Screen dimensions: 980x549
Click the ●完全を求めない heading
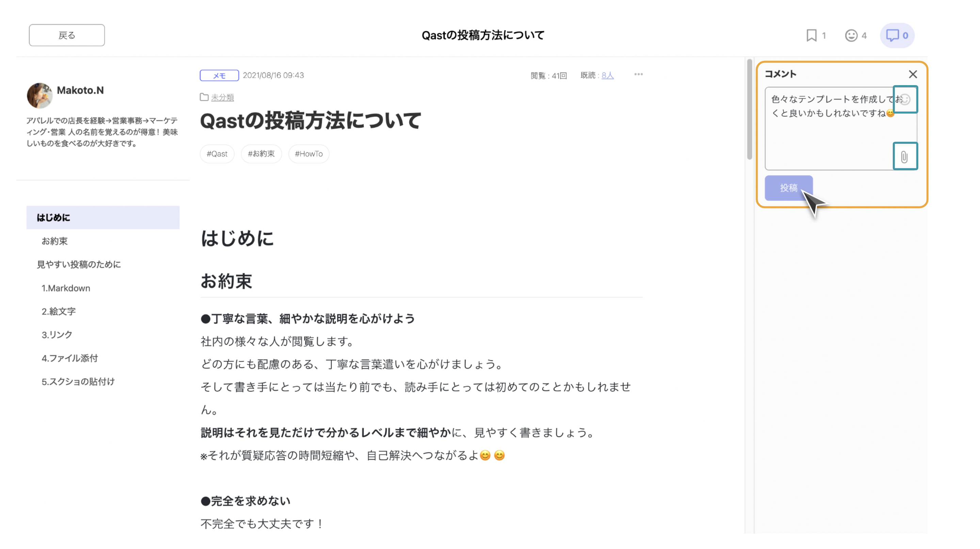pyautogui.click(x=245, y=501)
